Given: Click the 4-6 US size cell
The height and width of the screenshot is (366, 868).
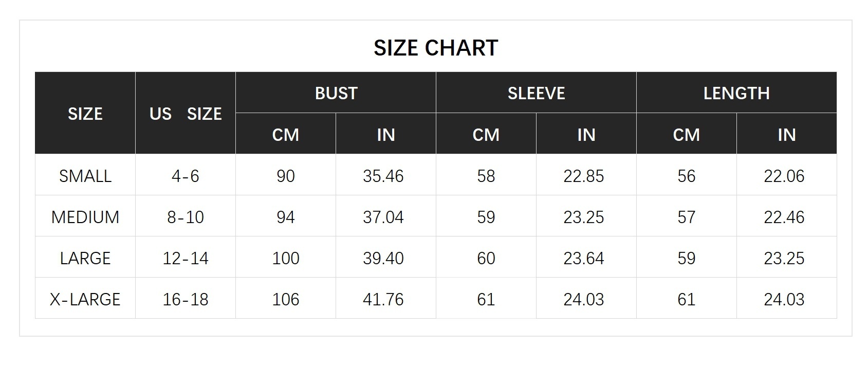Looking at the screenshot, I should 186,176.
